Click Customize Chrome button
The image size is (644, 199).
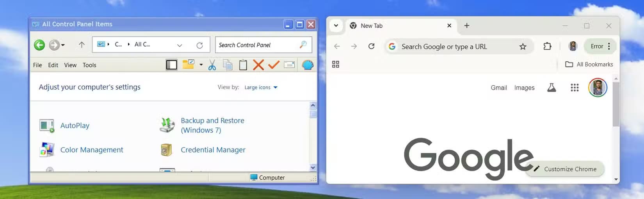point(565,169)
